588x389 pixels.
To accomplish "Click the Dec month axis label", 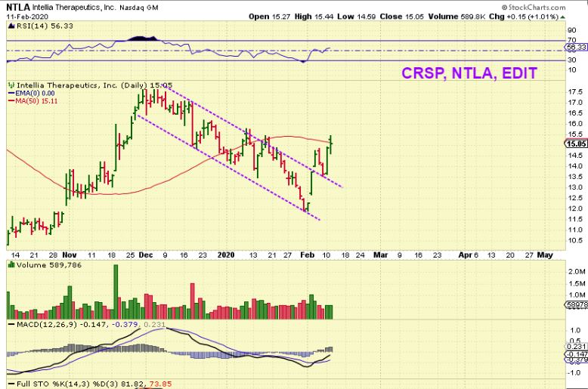I will pos(146,255).
